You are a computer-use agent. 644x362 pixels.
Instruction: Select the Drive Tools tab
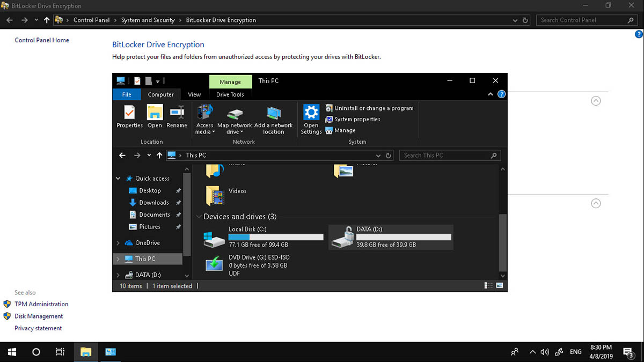point(230,94)
